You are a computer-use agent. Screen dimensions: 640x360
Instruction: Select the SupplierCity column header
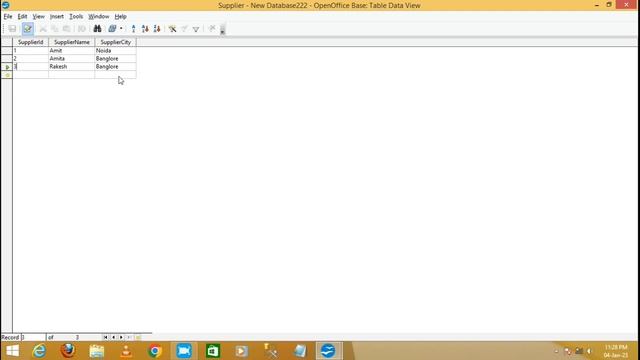116,42
